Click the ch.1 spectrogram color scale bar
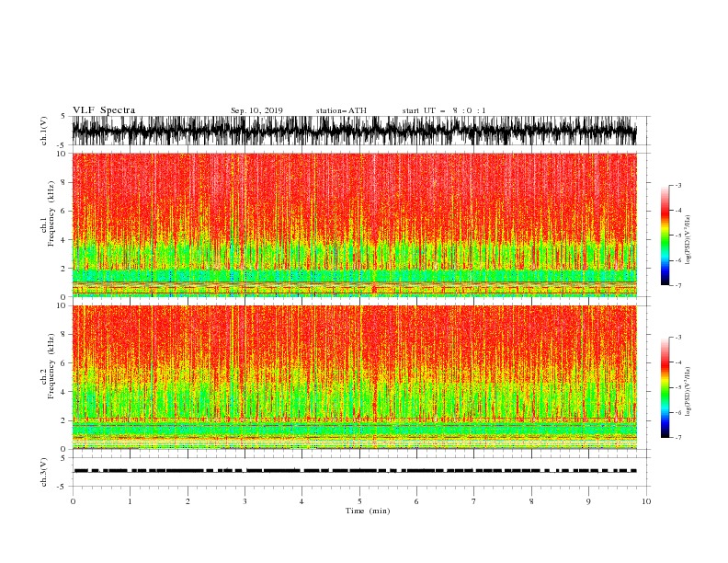 (x=665, y=236)
